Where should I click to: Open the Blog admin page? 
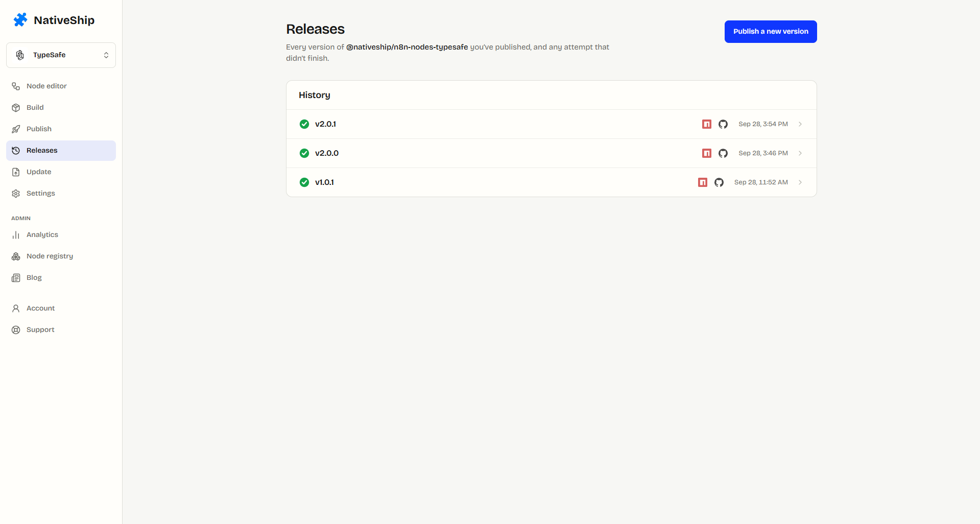61,278
